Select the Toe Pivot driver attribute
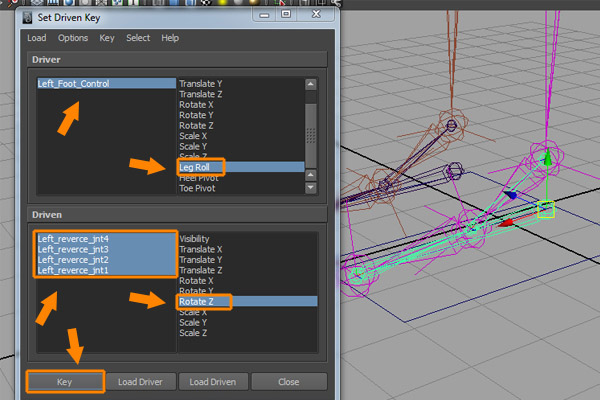Screen dimensions: 600x400 [x=196, y=188]
